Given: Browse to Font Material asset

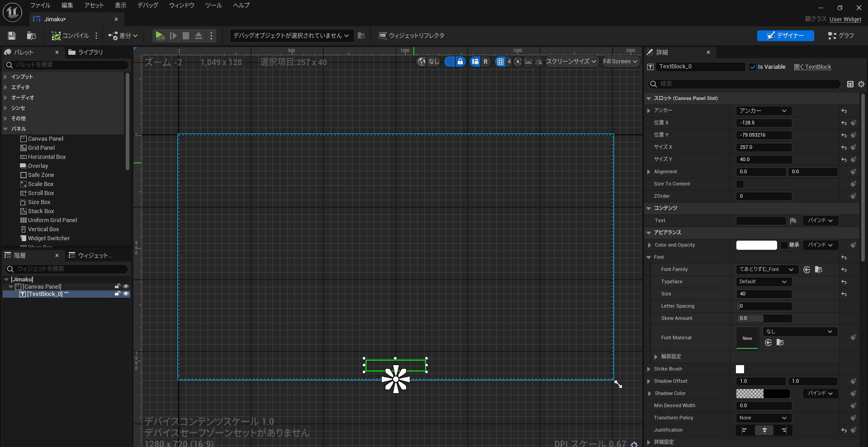Looking at the screenshot, I should pos(780,343).
